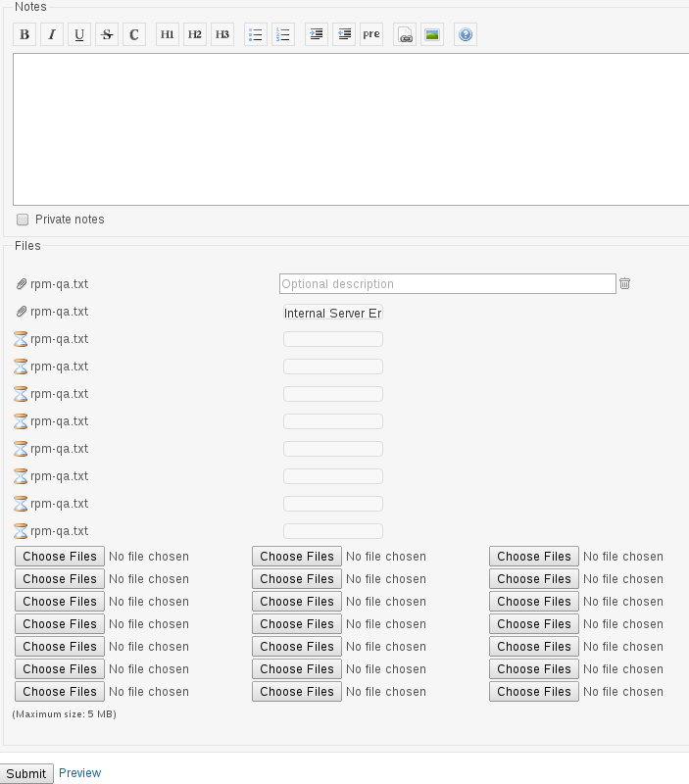Click the underline formatting button
Screen dimensions: 689x784
79,34
